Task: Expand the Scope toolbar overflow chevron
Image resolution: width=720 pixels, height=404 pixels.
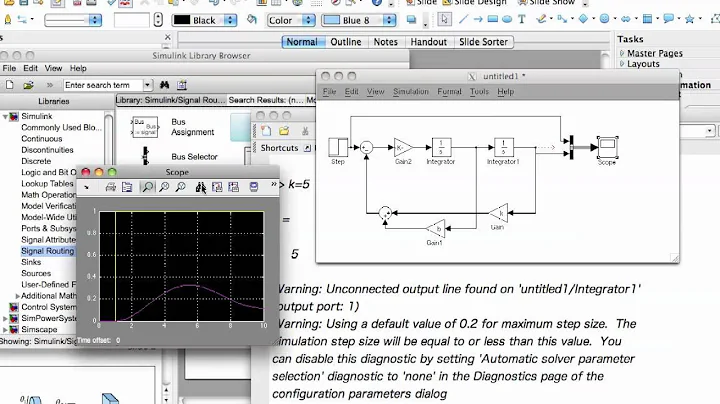Action: coord(274,184)
